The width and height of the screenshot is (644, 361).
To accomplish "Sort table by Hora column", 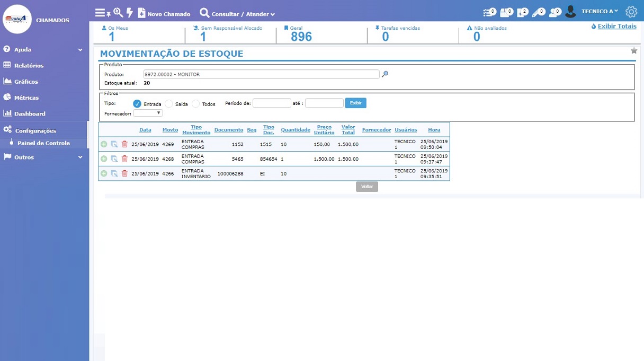I will (434, 130).
